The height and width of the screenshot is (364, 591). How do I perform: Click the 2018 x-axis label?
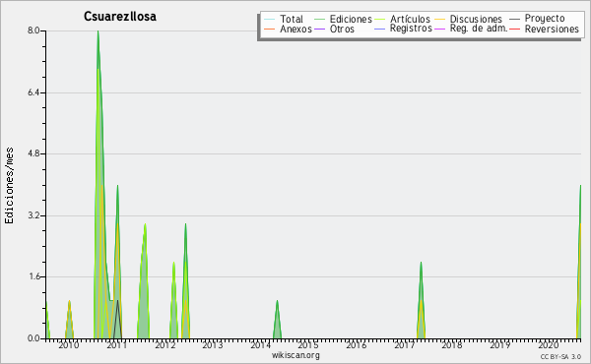(x=452, y=345)
